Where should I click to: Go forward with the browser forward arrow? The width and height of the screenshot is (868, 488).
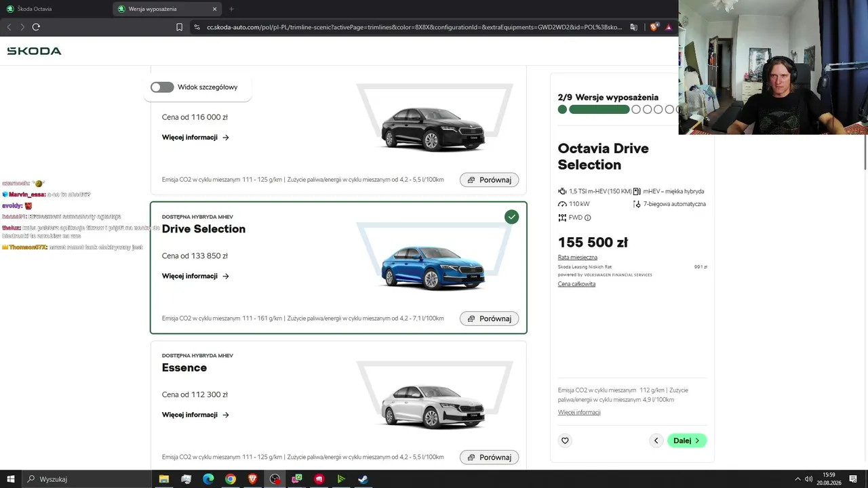coord(22,27)
